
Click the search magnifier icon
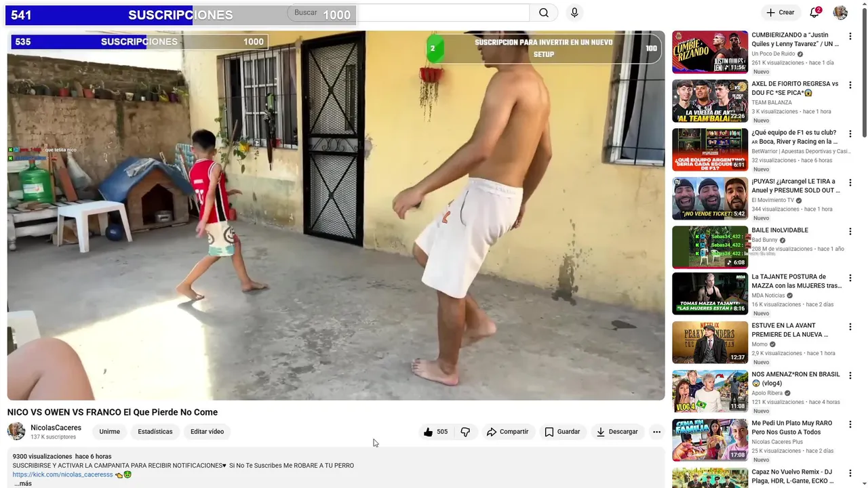click(x=544, y=13)
